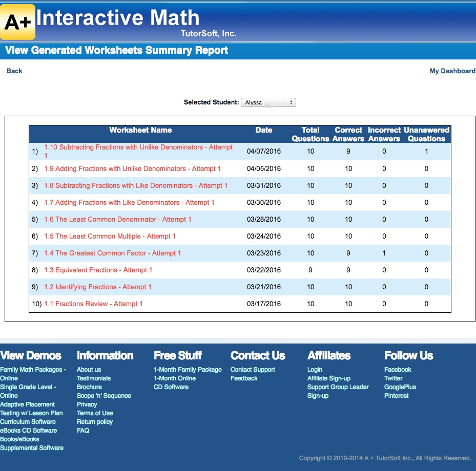Open the Feedback page
Viewport: 476px width, 471px height.
(244, 378)
